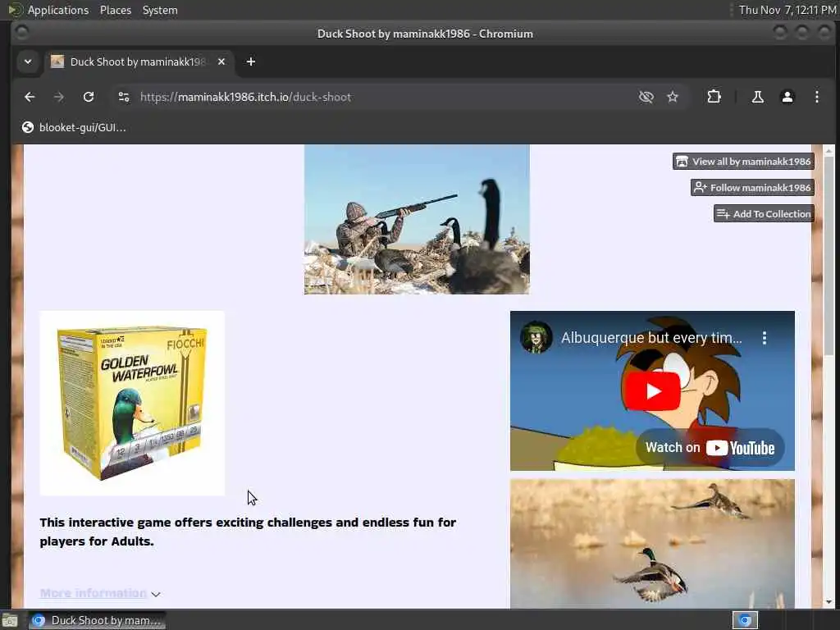This screenshot has width=840, height=630.
Task: Close the Duck Shoot tab
Action: (221, 62)
